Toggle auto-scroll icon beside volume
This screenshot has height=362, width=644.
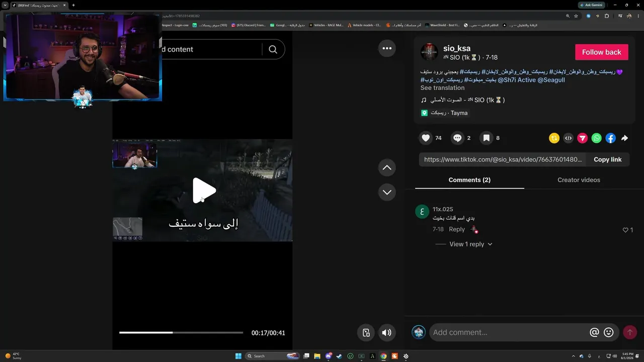pyautogui.click(x=366, y=332)
